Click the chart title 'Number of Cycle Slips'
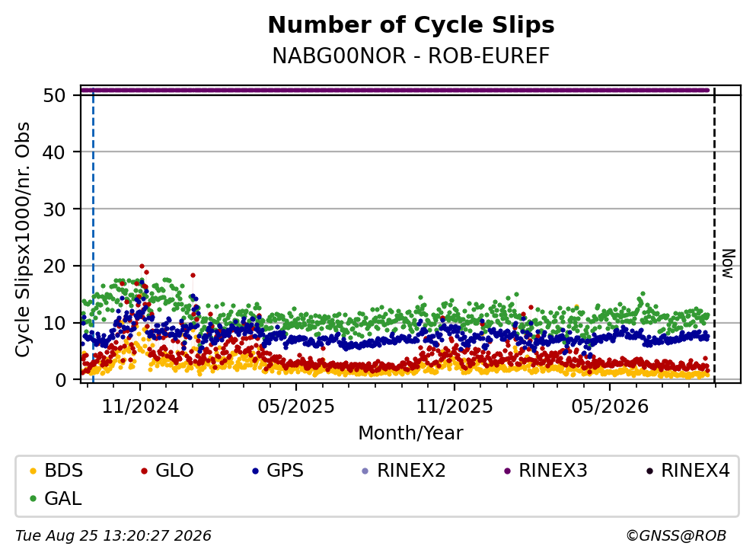Screen dimensions: 756x559 411,25
